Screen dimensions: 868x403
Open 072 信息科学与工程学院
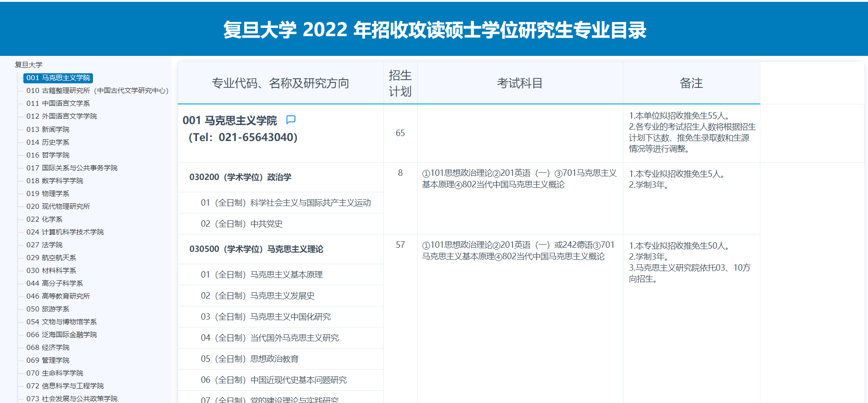click(65, 386)
